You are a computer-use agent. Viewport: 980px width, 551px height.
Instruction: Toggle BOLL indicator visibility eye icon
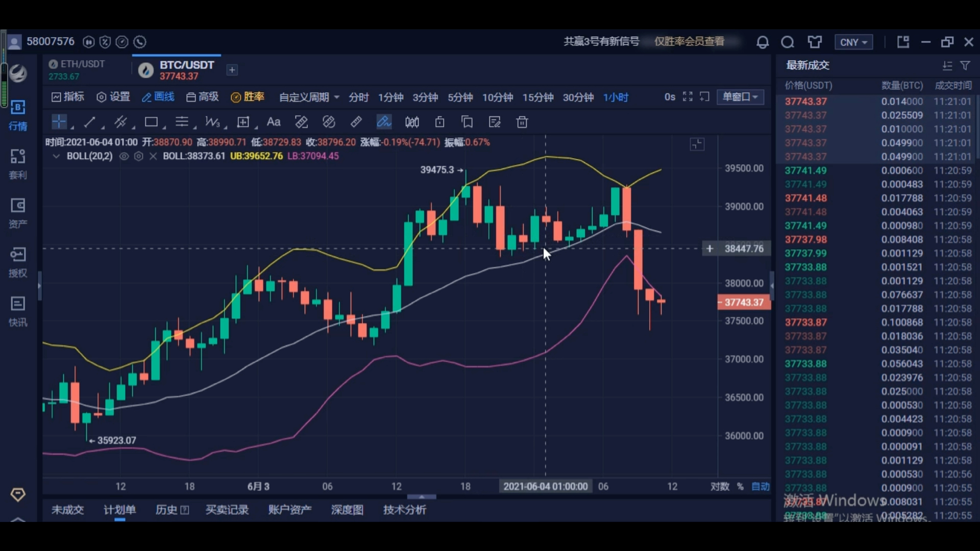(124, 156)
